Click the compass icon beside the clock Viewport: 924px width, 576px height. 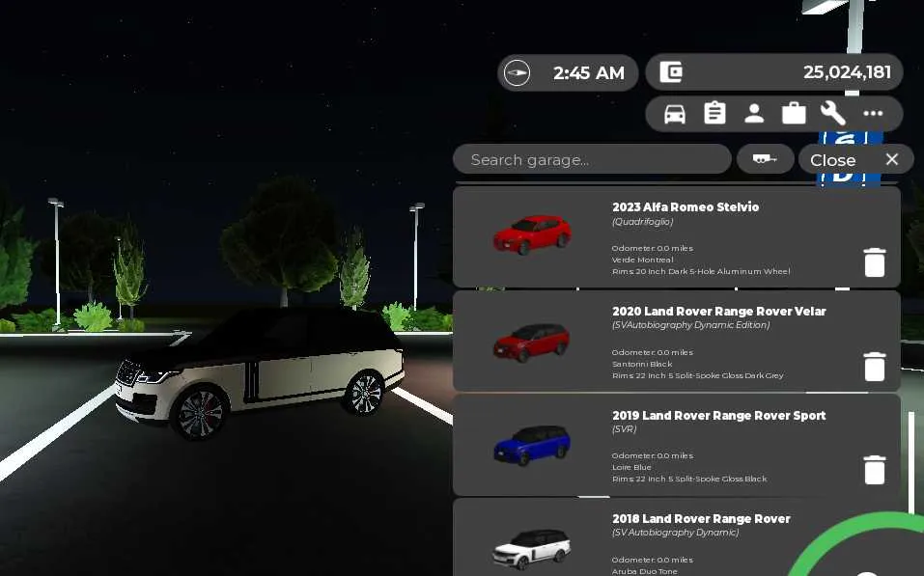point(517,73)
